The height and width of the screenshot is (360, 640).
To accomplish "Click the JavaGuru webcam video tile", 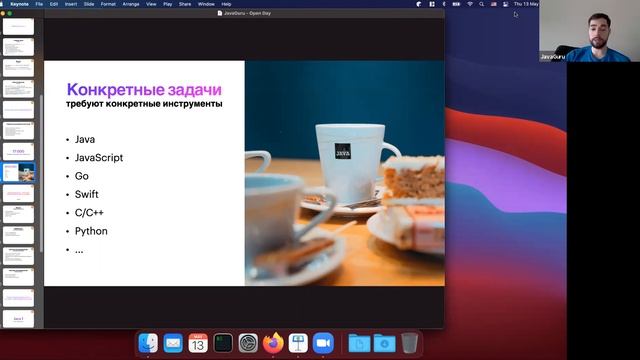I will pyautogui.click(x=589, y=31).
